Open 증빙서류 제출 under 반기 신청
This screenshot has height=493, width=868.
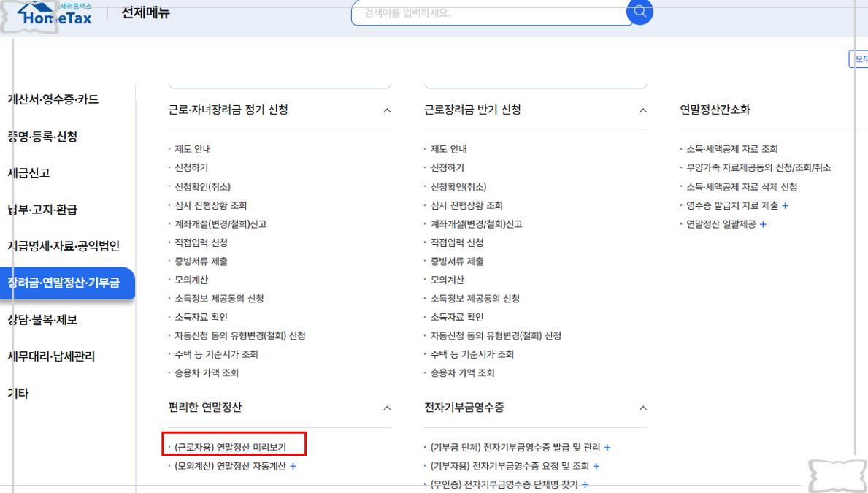(457, 261)
